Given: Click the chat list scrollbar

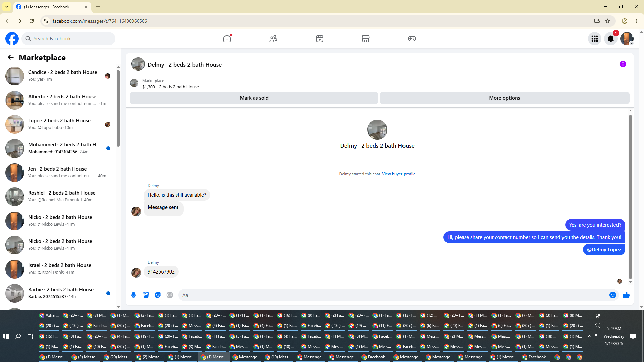Looking at the screenshot, I should coord(118,109).
